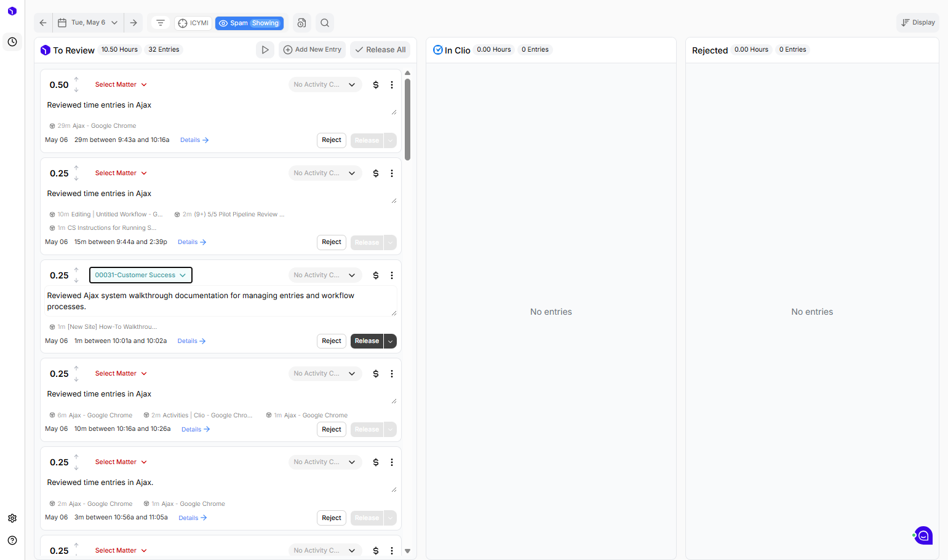
Task: Open three-dot menu on Customer Success entry
Action: [x=392, y=275]
